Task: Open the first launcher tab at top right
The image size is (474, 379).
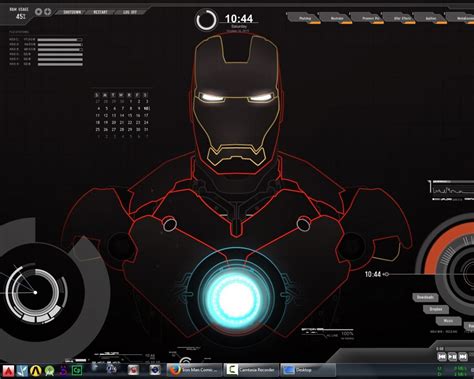Action: tap(305, 18)
